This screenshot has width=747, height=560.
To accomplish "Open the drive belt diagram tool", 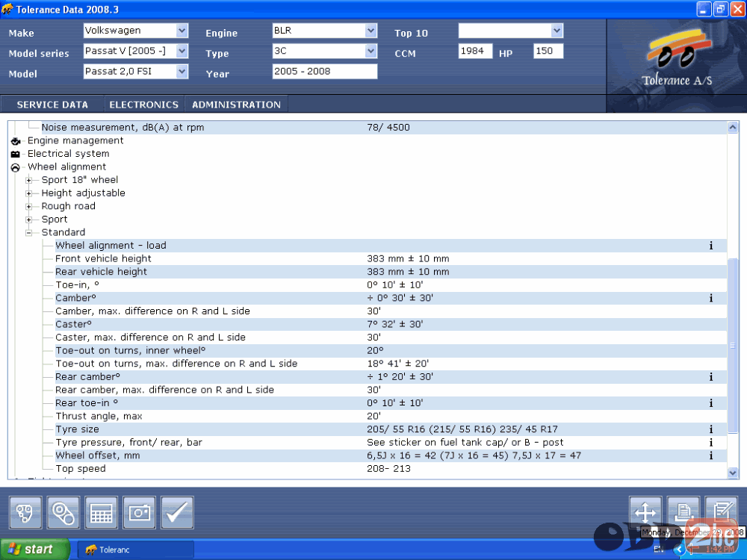I will tap(63, 512).
